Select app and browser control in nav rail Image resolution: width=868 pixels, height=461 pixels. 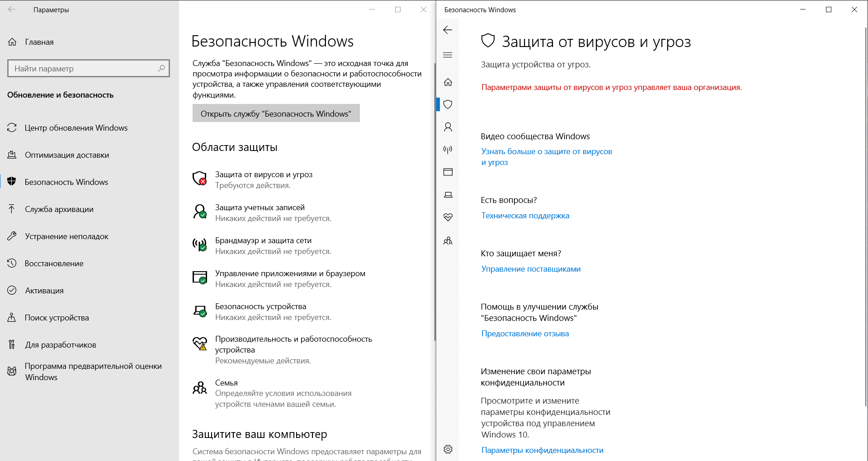pos(448,172)
